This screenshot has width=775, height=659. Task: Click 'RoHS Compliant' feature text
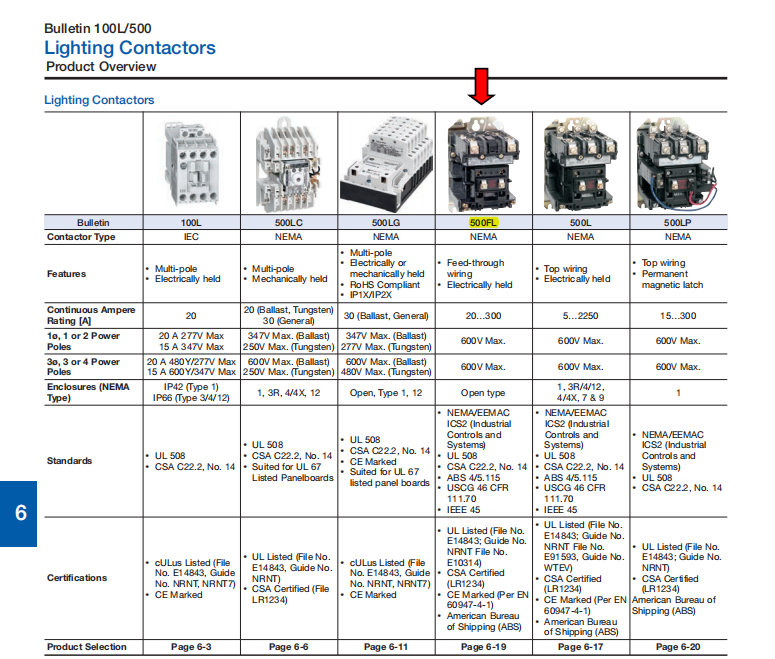pos(385,285)
